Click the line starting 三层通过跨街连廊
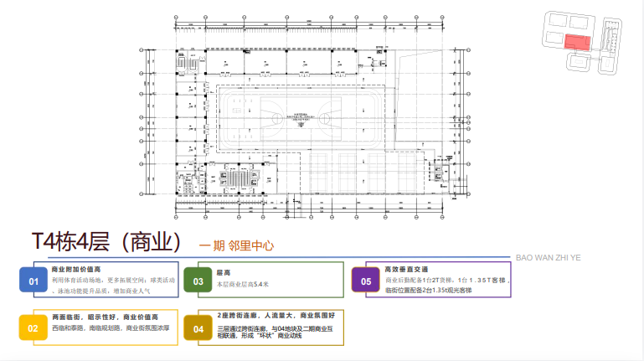The image size is (644, 361). coord(275,329)
